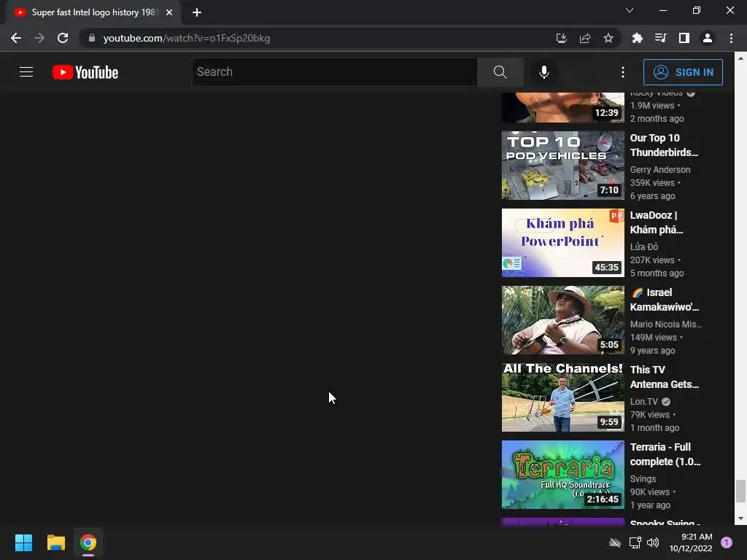Go back with browser back arrow
The image size is (747, 560).
point(16,38)
